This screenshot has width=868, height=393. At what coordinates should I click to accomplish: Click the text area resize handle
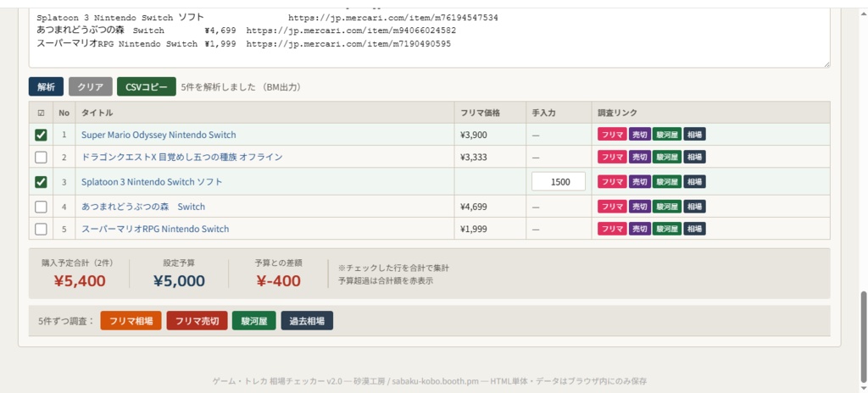point(826,64)
